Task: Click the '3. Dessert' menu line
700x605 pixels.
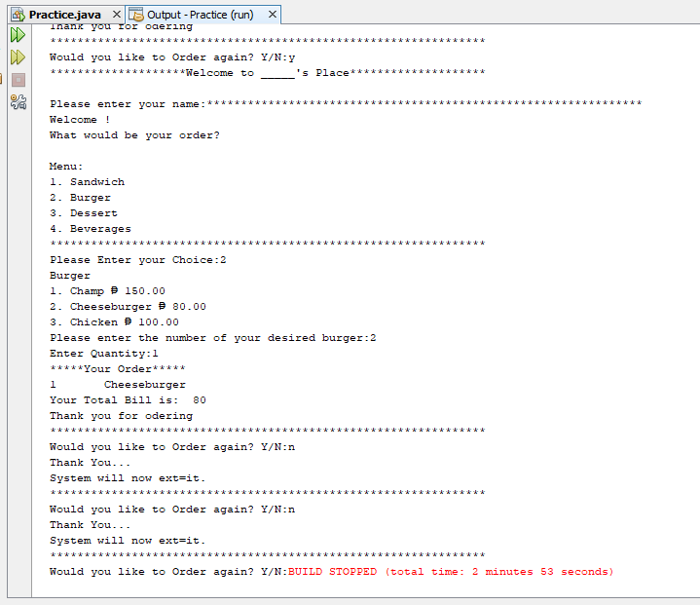Action: point(84,213)
